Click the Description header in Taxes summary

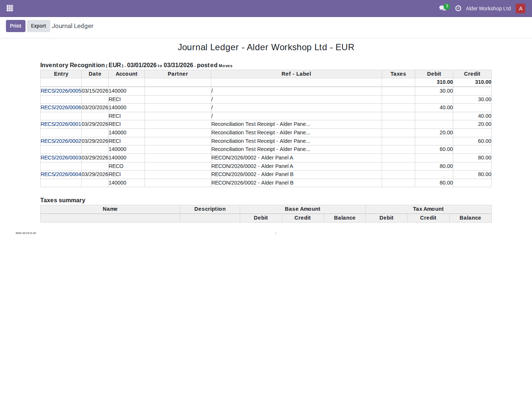210,209
